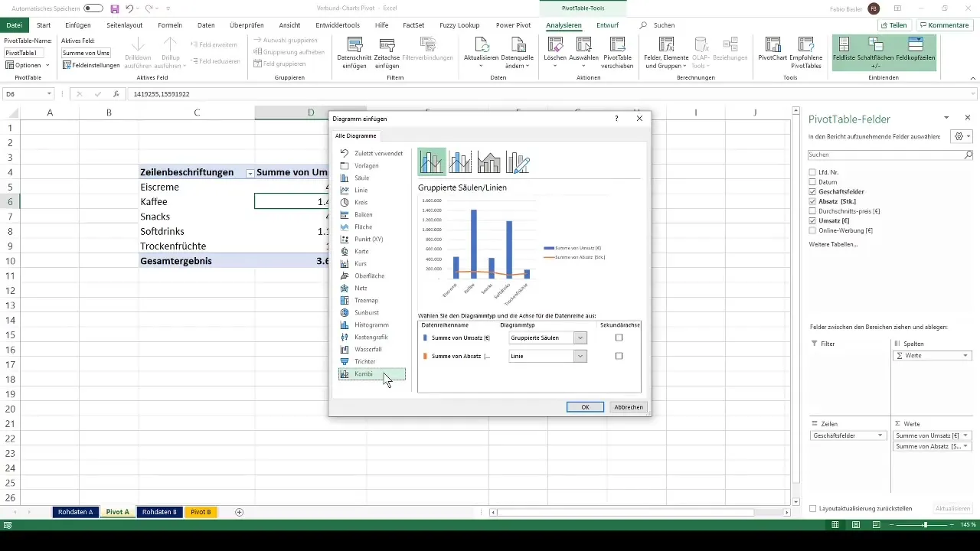Add a new sheet with plus button

click(239, 512)
